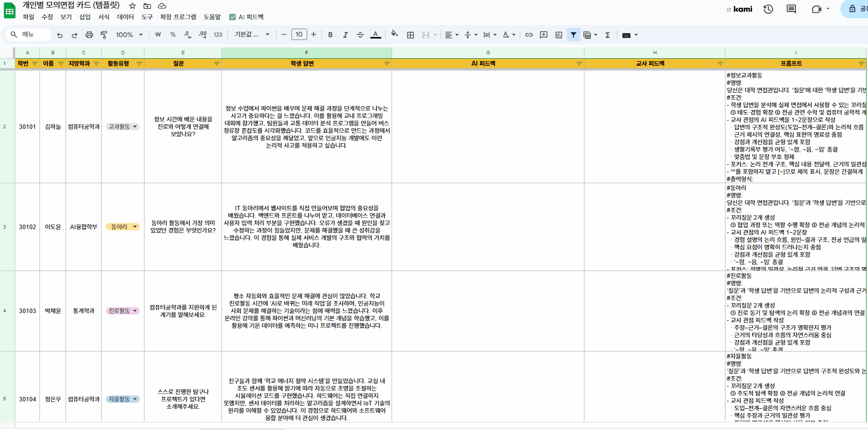Increase font size with plus button

point(314,35)
